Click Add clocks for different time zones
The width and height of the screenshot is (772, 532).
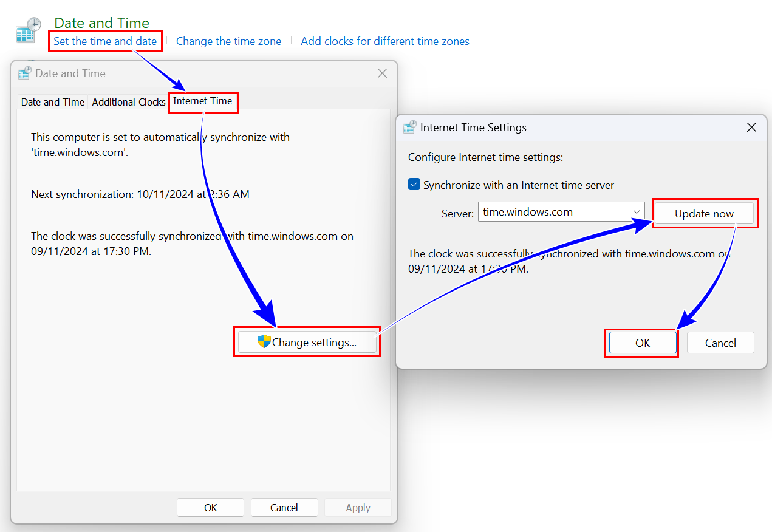(x=384, y=41)
